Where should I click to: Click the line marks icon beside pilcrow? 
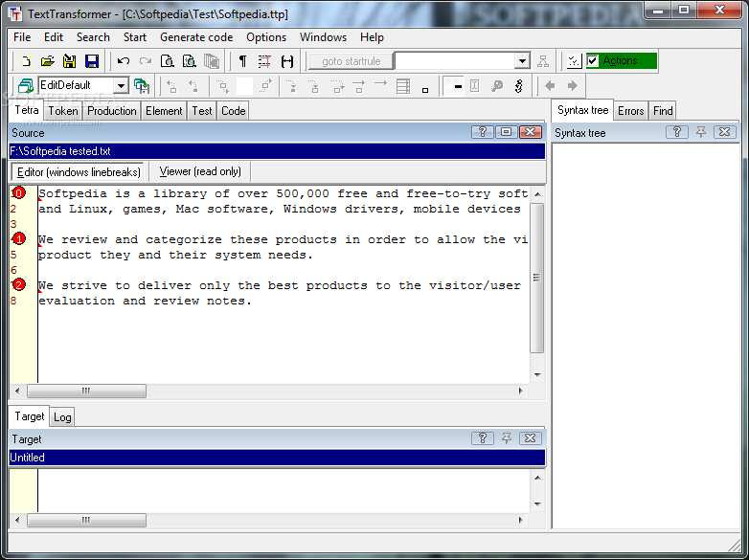[x=264, y=61]
